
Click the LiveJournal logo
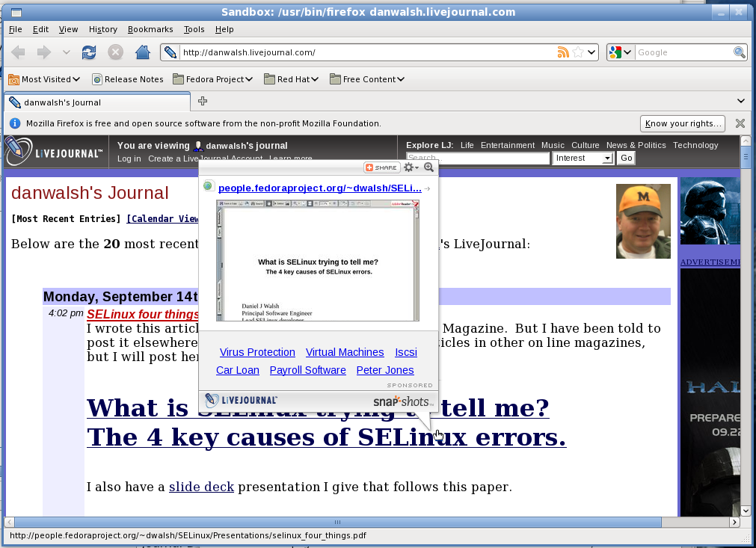(54, 153)
